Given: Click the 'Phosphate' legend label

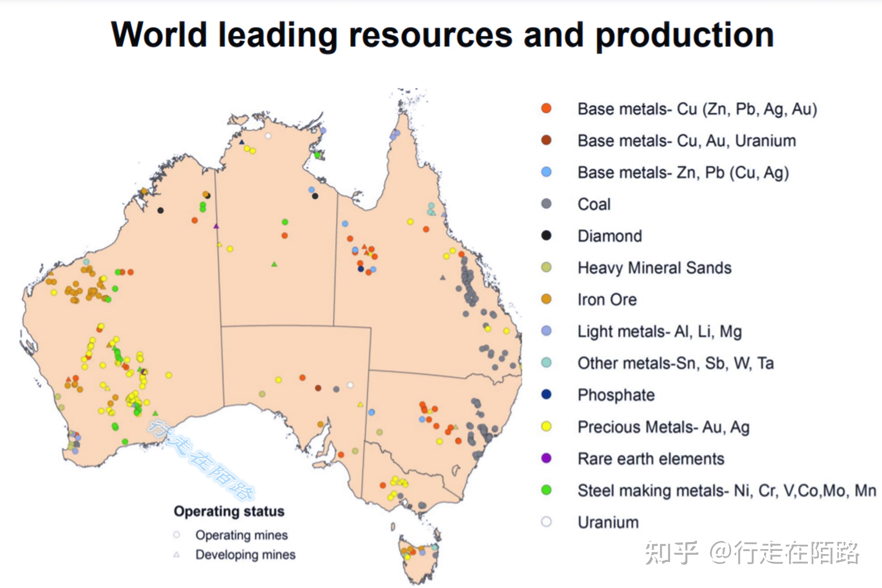Looking at the screenshot, I should click(x=616, y=395).
